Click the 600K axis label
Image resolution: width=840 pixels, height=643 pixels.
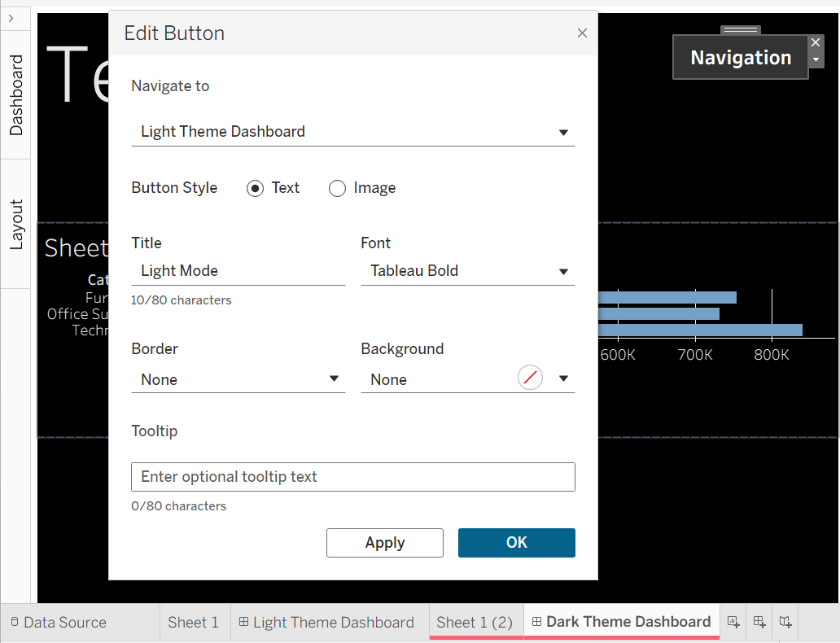pos(618,355)
